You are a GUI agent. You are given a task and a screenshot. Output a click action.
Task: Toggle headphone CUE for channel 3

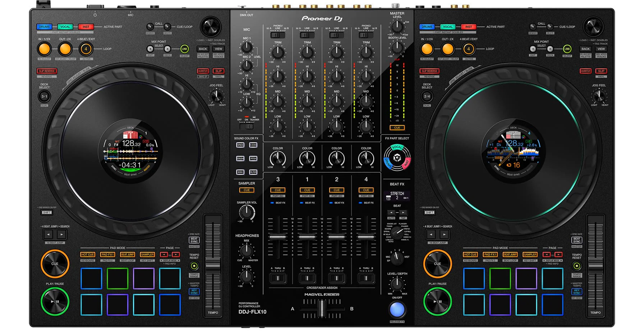(278, 190)
